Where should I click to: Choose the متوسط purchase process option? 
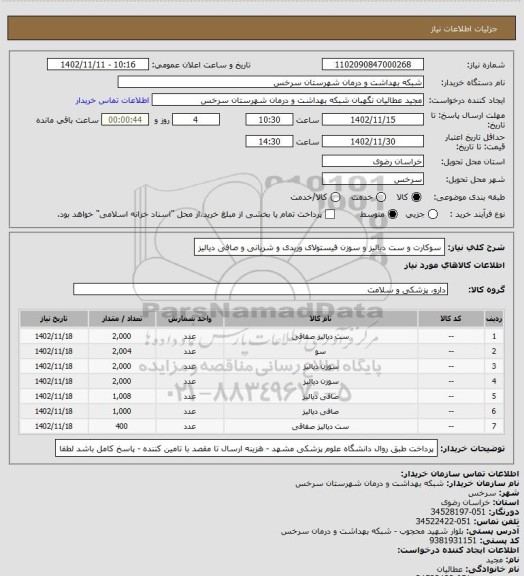393,214
